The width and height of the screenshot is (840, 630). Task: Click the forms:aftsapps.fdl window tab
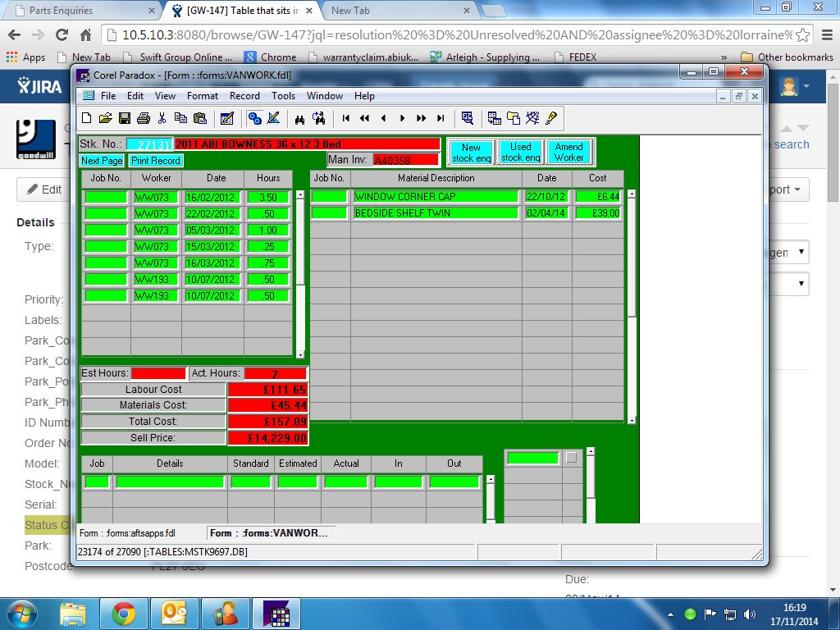[127, 533]
